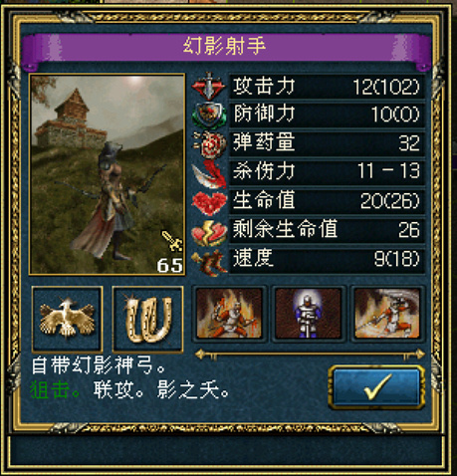Confirm with the blue checkmark button

point(376,387)
